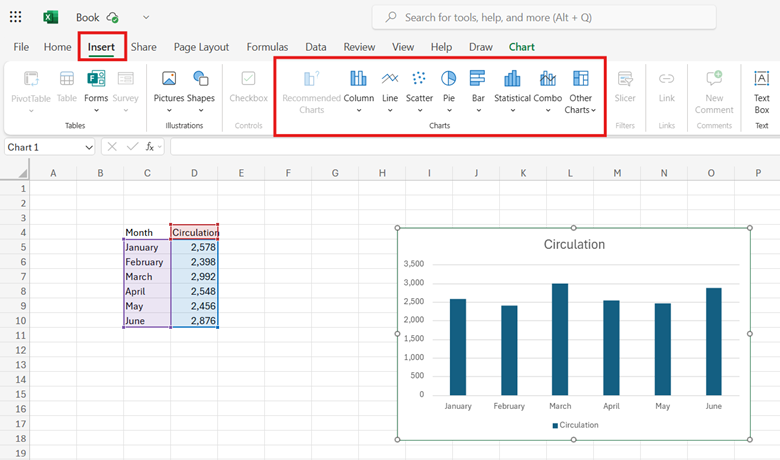Open the Other Charts icon
The width and height of the screenshot is (780, 460).
[581, 79]
